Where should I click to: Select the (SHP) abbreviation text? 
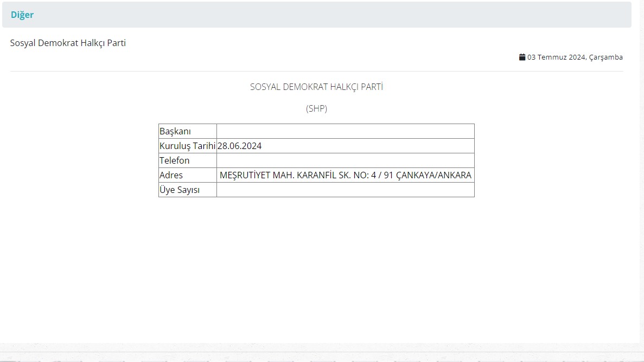316,108
